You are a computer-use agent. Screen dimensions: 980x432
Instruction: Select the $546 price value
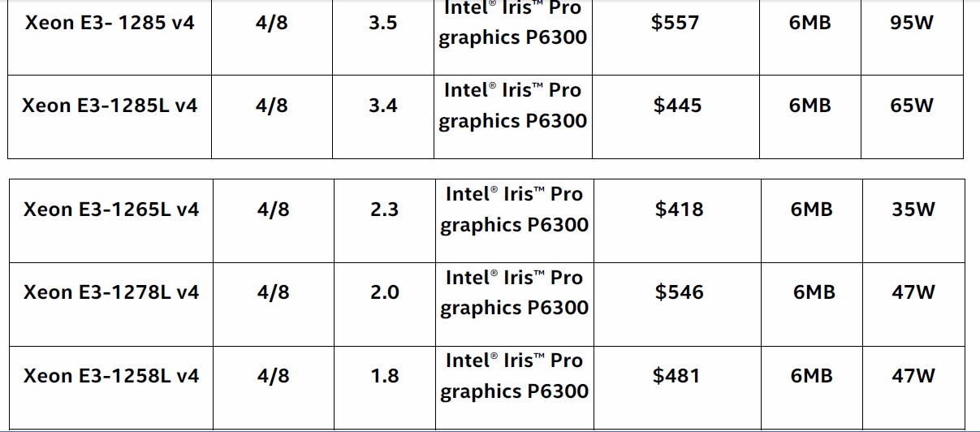tap(680, 292)
